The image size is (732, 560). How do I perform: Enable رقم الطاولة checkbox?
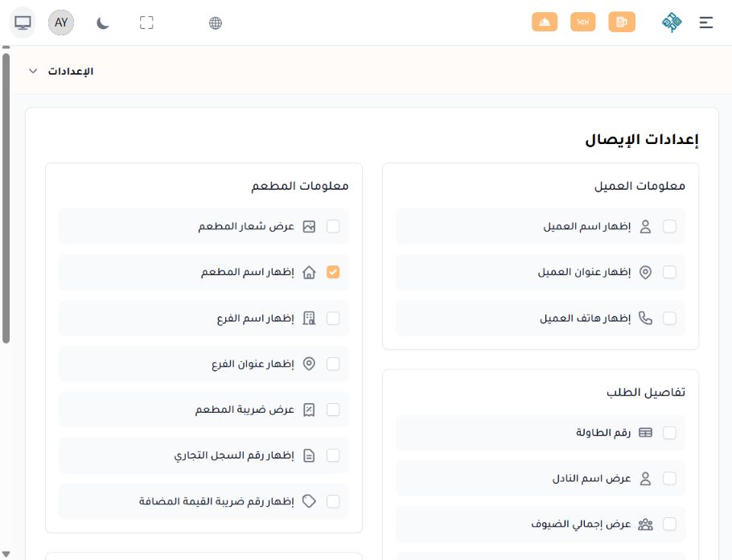click(669, 433)
